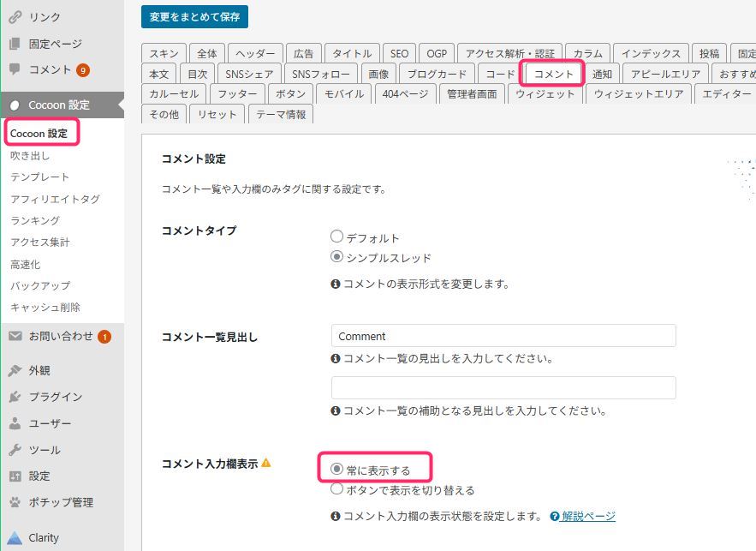Image resolution: width=756 pixels, height=551 pixels.
Task: Click the 固定ページ pages icon
Action: point(15,44)
